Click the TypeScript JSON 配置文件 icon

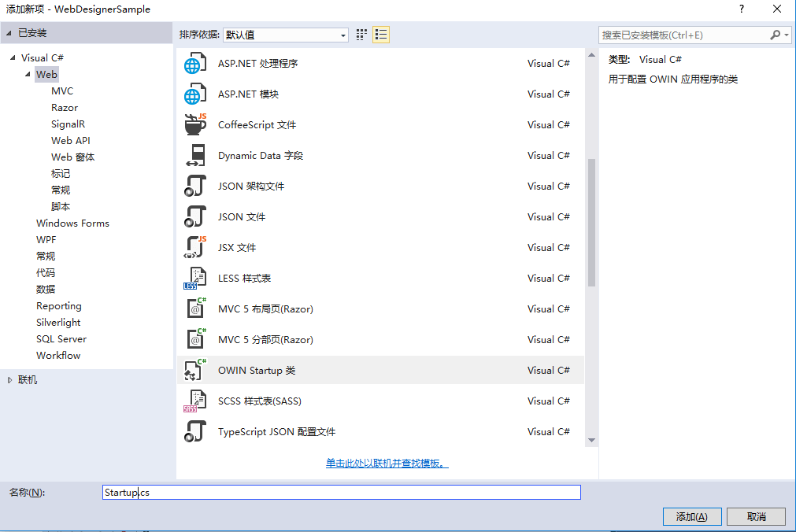click(x=195, y=431)
